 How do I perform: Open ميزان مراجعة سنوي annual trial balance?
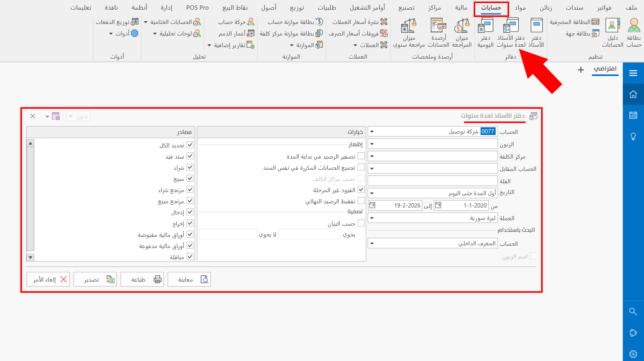[x=409, y=33]
